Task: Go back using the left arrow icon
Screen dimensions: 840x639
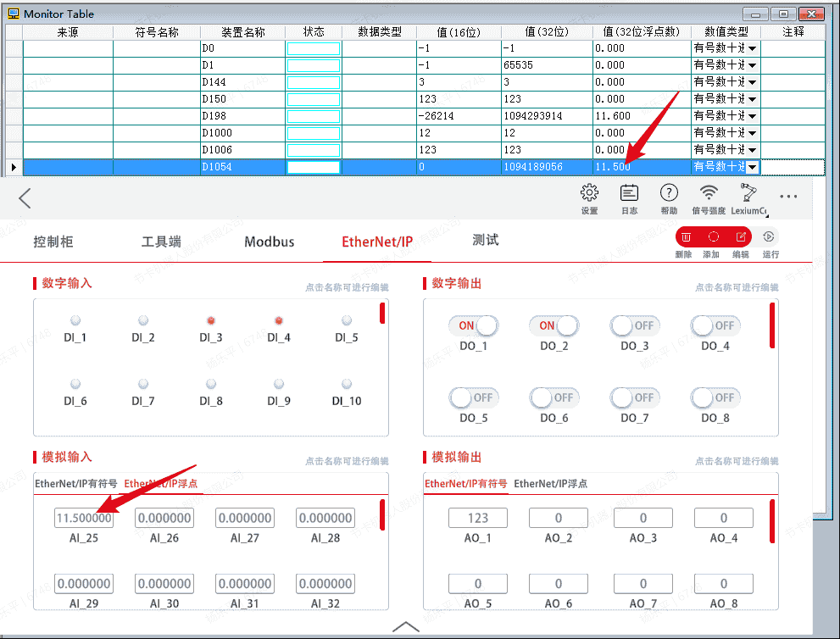Action: pyautogui.click(x=25, y=198)
